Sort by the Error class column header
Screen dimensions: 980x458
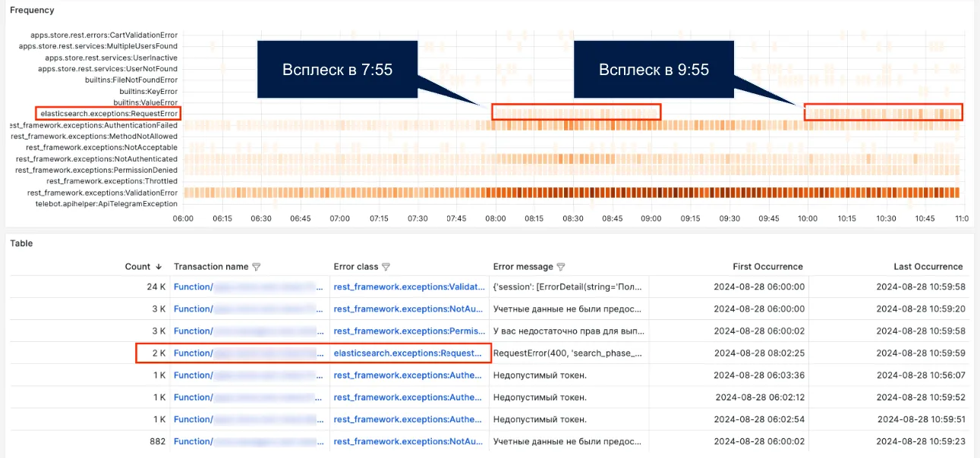coord(355,267)
